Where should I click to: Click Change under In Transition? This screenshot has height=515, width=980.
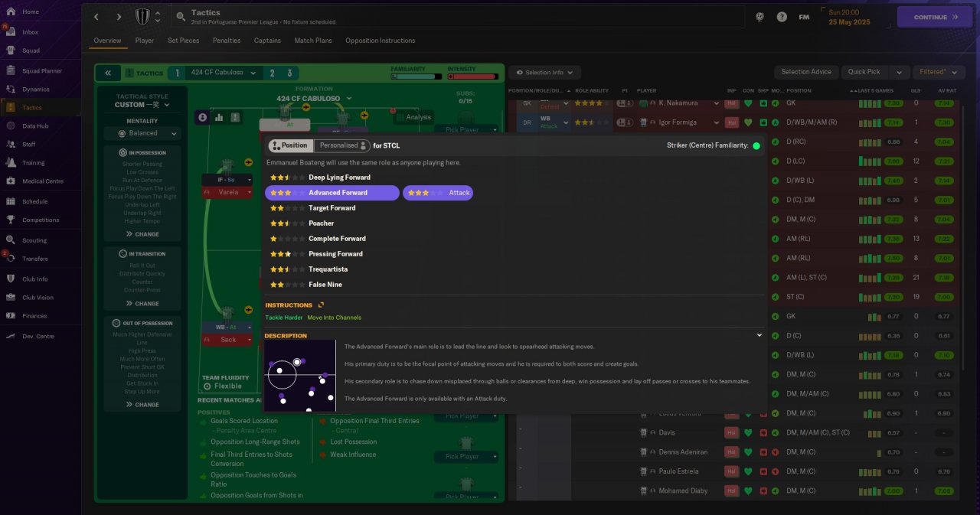click(x=142, y=304)
